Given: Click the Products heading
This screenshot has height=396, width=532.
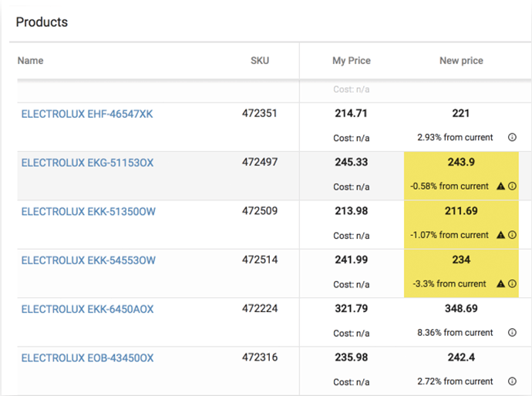Looking at the screenshot, I should [42, 22].
